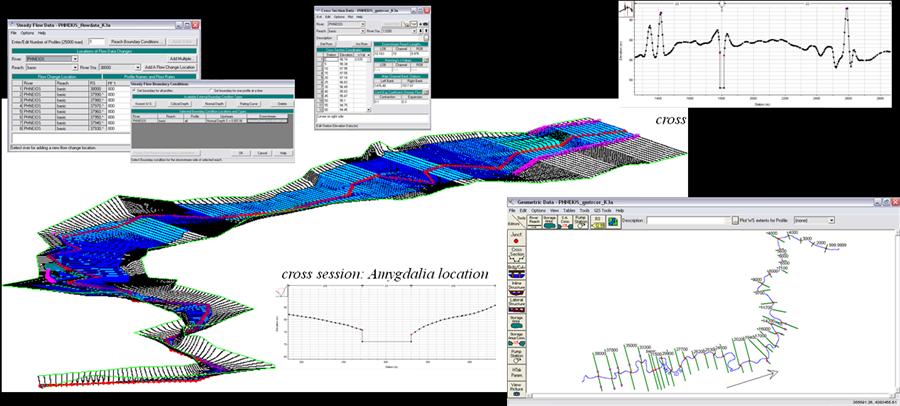Open the View menu in Geometric Data
Screen dimensions: 900x406
[554, 210]
